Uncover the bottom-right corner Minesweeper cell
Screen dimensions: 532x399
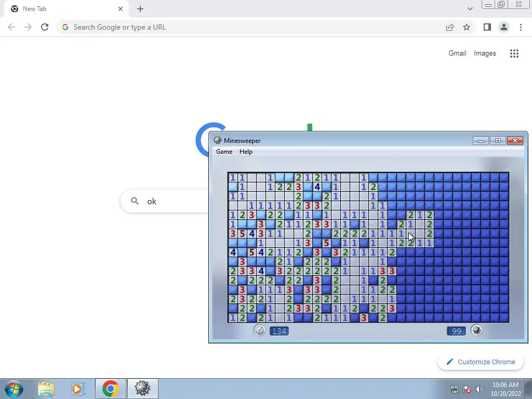[x=504, y=318]
